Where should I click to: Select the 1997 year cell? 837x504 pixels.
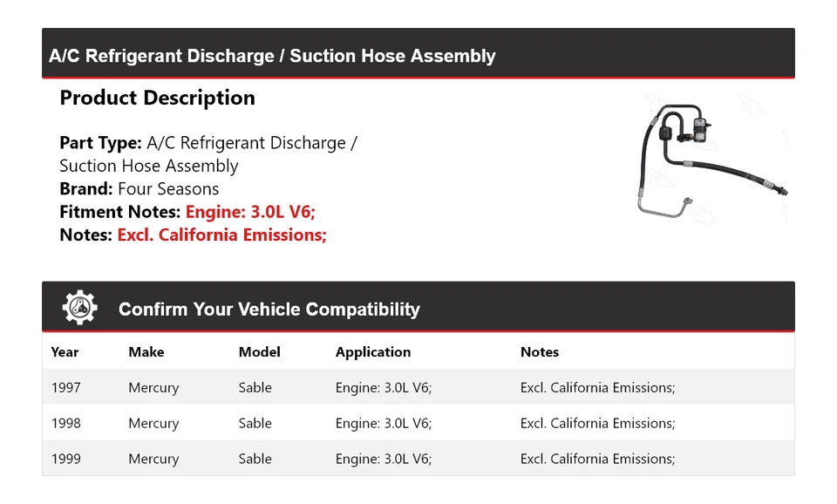[65, 388]
